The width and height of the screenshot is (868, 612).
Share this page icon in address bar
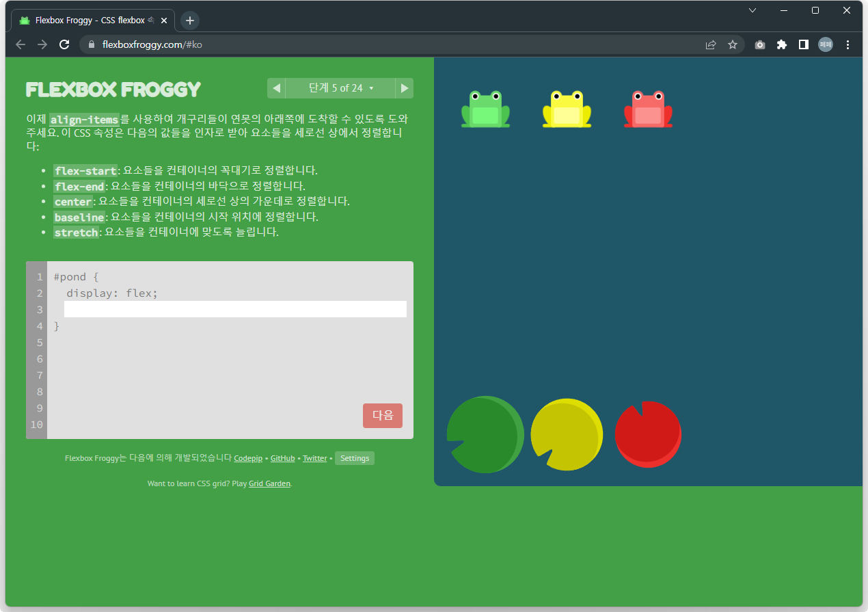711,44
